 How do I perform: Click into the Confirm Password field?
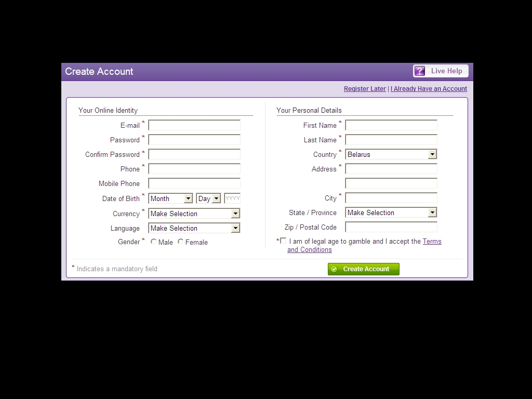click(194, 154)
